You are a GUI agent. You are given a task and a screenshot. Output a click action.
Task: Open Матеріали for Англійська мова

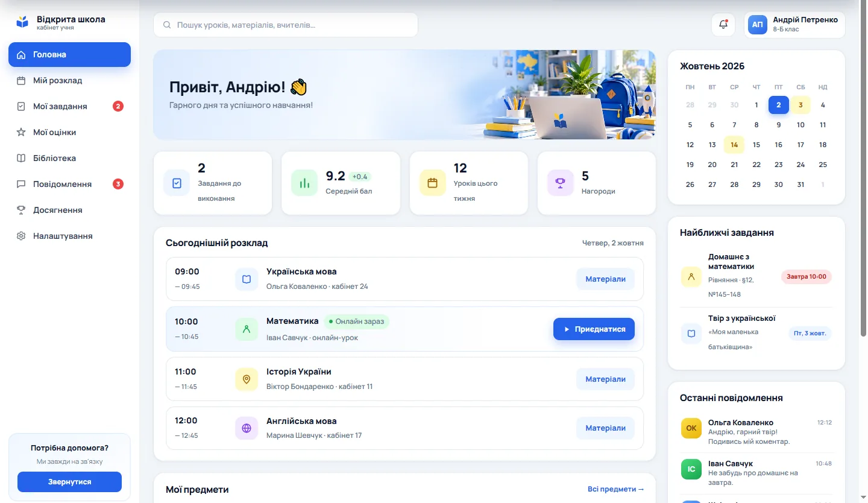pyautogui.click(x=605, y=428)
